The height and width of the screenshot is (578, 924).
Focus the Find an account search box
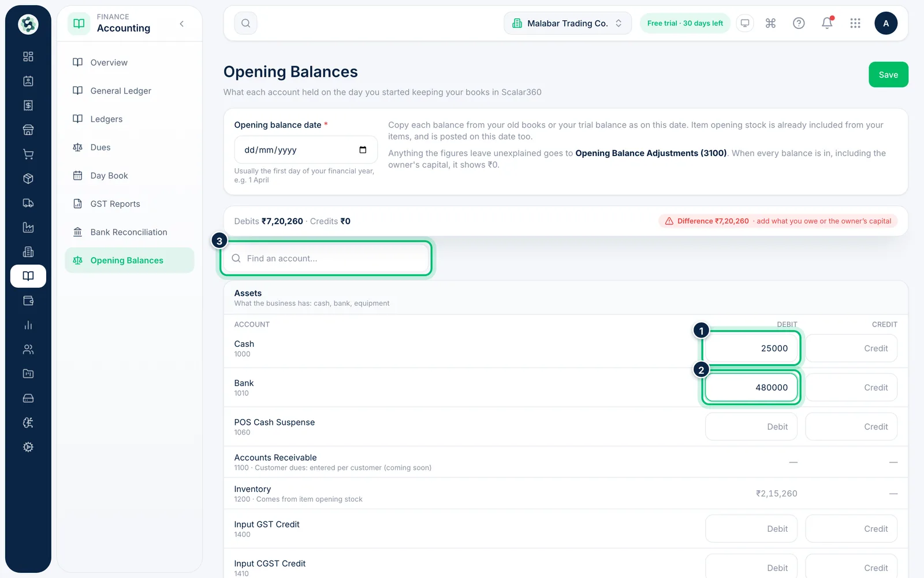click(326, 258)
